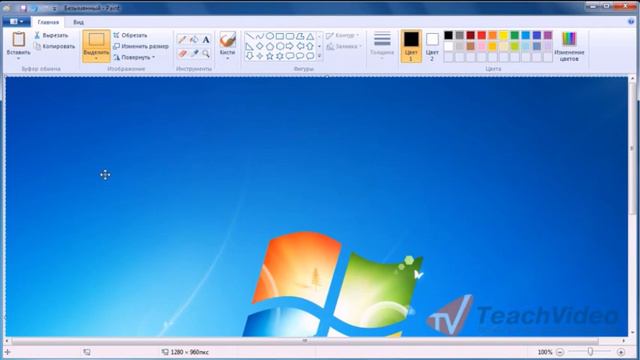Choose the Polygon shape
Screen dimensions: 640x360
click(x=300, y=36)
